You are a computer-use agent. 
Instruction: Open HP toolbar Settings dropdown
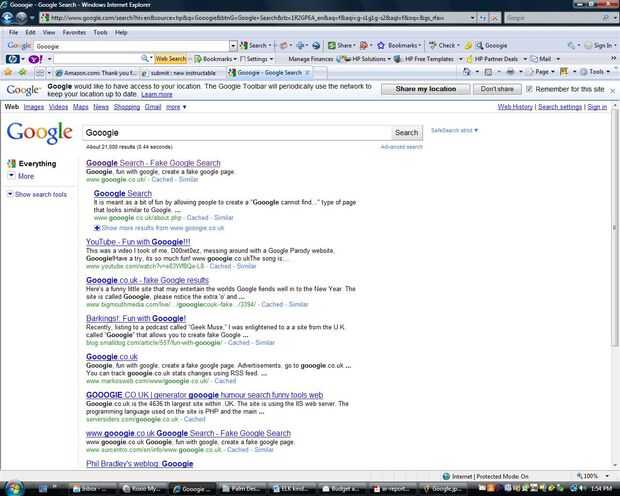[256, 59]
